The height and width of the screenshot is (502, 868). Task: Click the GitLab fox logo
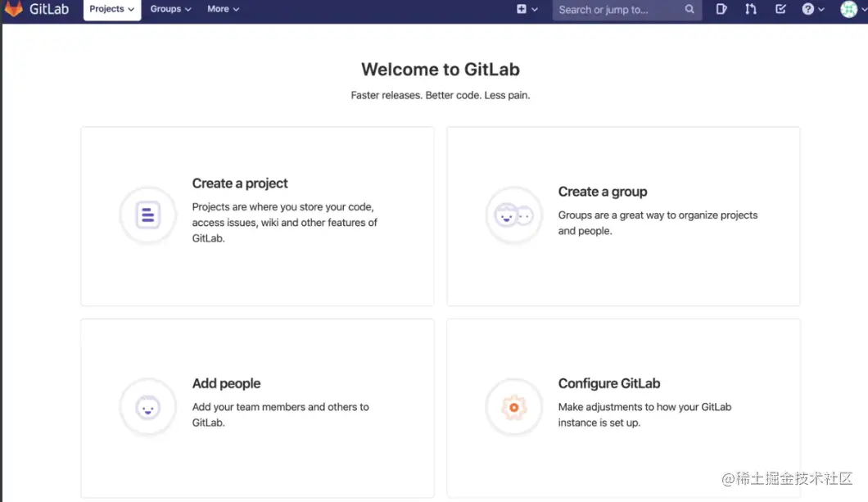(x=14, y=10)
